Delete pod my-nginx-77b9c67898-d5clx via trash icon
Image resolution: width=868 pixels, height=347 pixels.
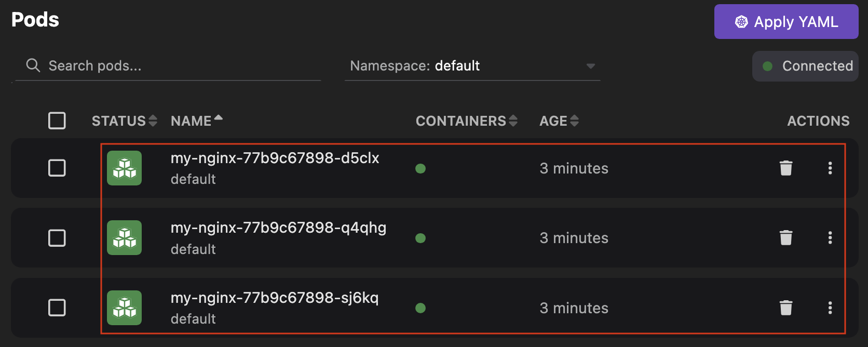click(785, 168)
